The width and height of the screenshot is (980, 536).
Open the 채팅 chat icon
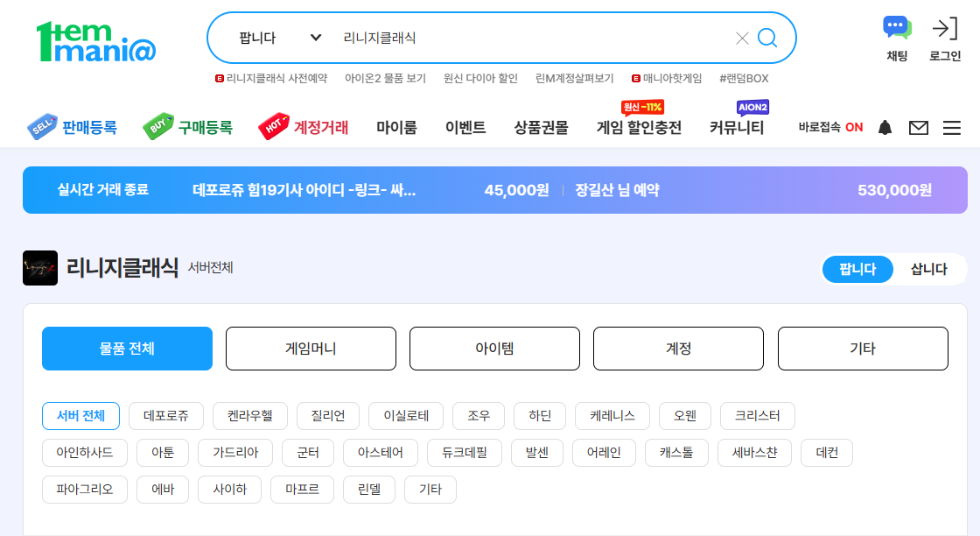897,39
